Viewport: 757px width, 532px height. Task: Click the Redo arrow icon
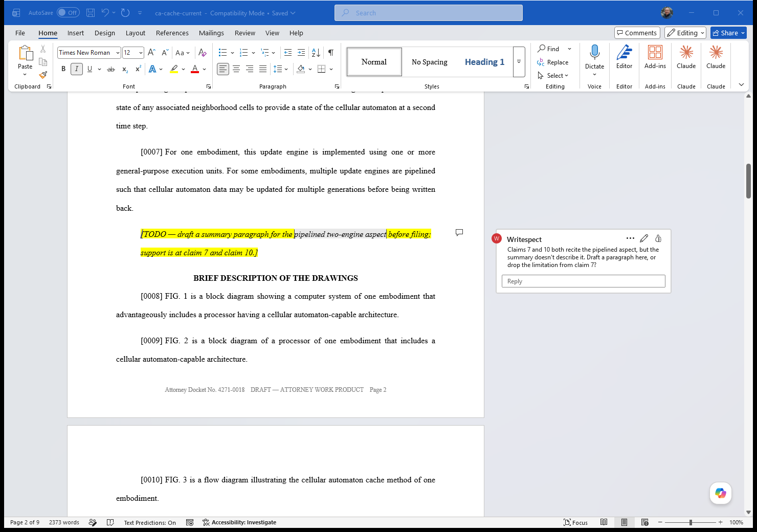coord(125,13)
